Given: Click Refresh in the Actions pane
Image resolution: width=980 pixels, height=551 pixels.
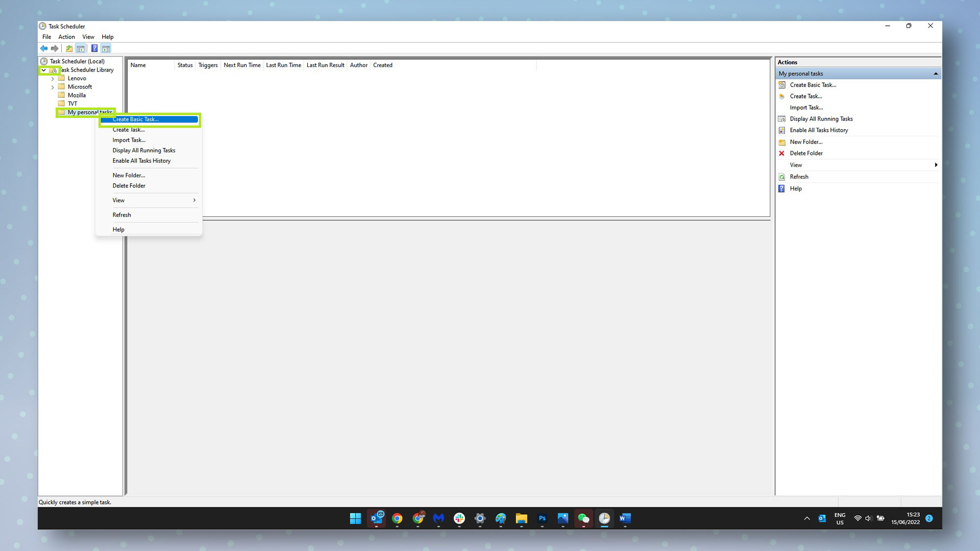Looking at the screenshot, I should (x=799, y=177).
